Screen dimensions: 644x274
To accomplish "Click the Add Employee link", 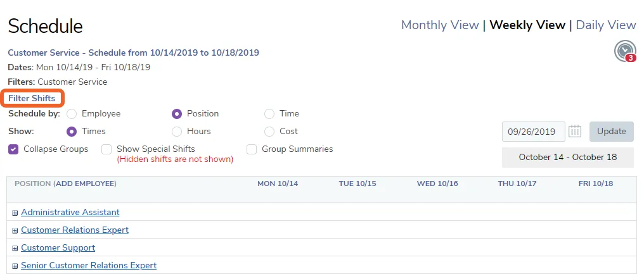I will (86, 184).
